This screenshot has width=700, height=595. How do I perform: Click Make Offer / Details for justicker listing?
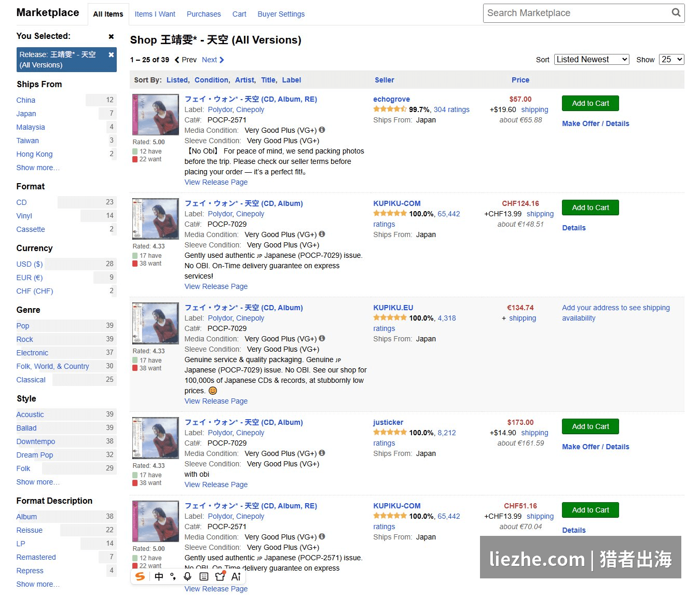(x=596, y=447)
